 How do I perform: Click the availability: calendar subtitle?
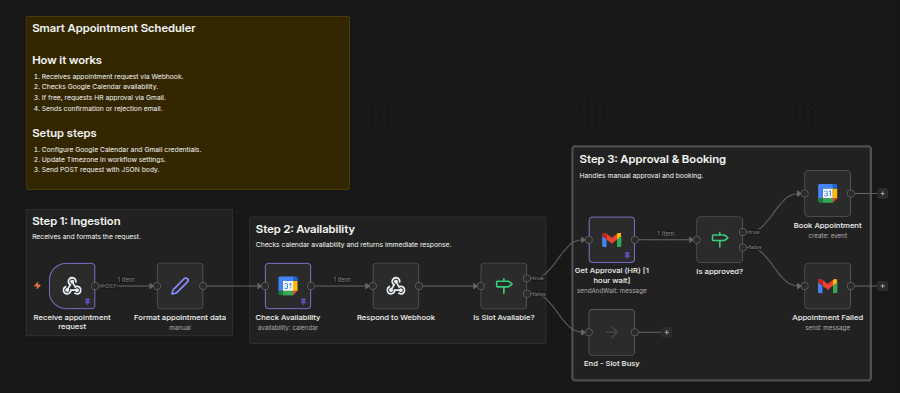pos(288,328)
